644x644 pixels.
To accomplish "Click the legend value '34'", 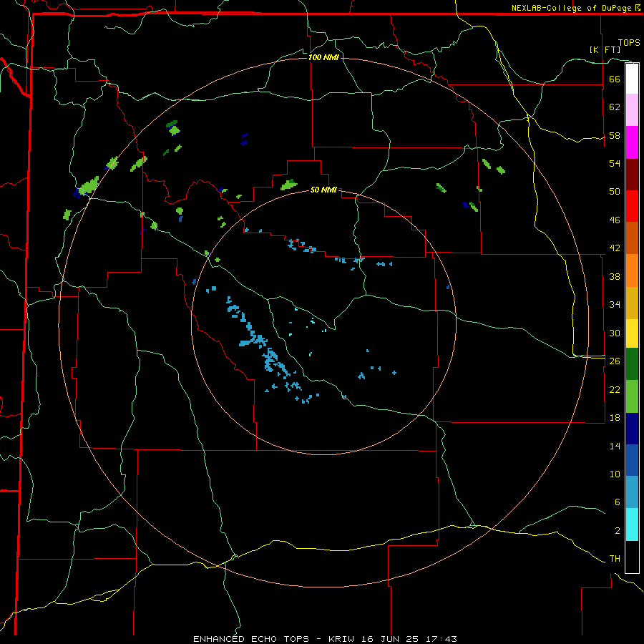I will click(x=615, y=305).
